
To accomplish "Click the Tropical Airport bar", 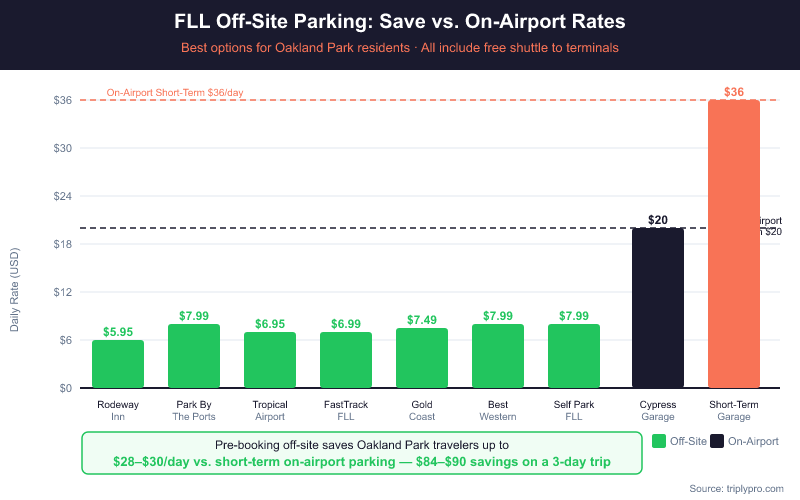I will [270, 360].
